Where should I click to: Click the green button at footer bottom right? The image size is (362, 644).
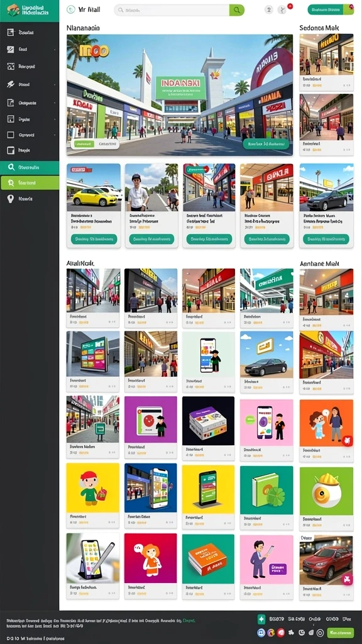tap(340, 633)
